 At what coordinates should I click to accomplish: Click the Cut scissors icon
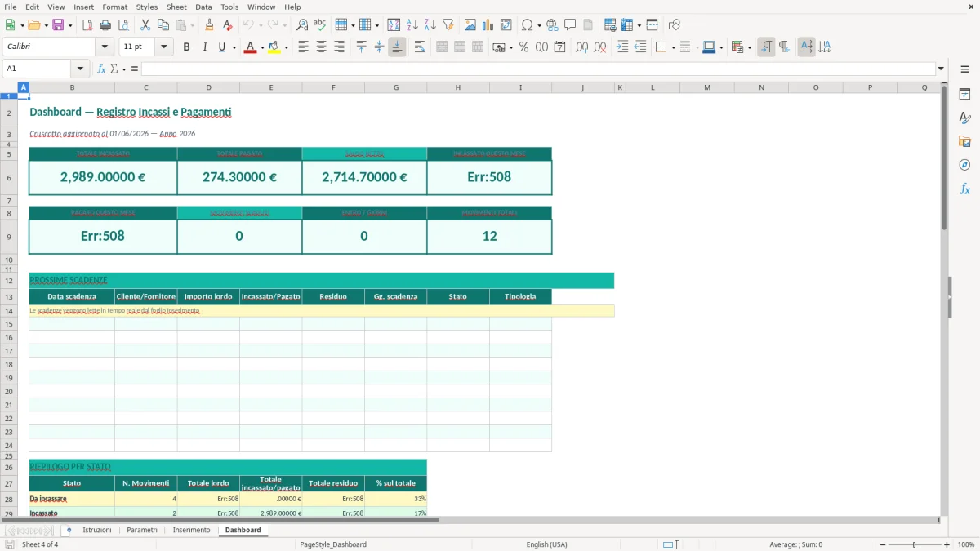pos(145,25)
